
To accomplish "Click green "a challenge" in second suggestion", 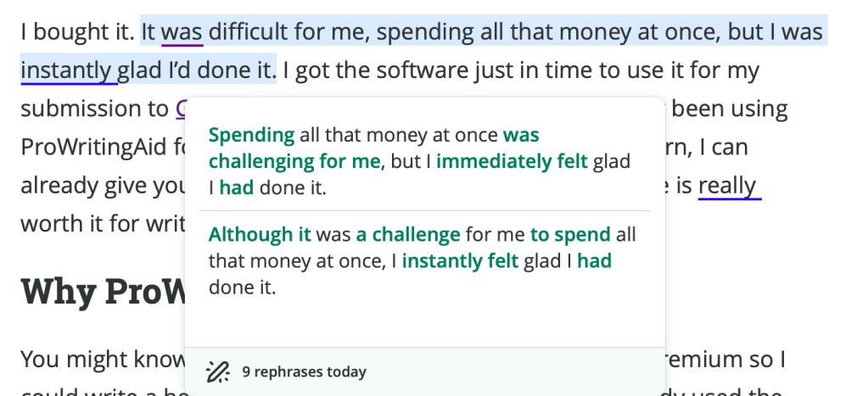I will [407, 235].
